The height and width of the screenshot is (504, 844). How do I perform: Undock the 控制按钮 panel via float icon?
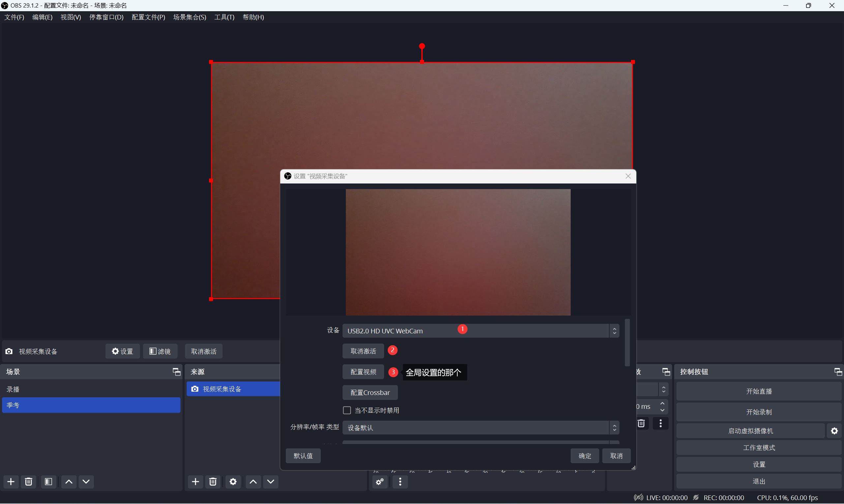(x=838, y=372)
